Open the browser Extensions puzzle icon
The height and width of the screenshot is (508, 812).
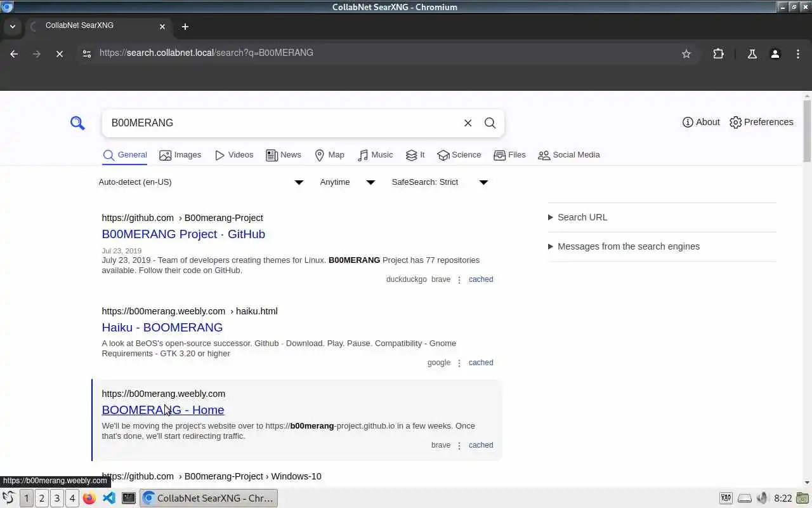tap(718, 54)
